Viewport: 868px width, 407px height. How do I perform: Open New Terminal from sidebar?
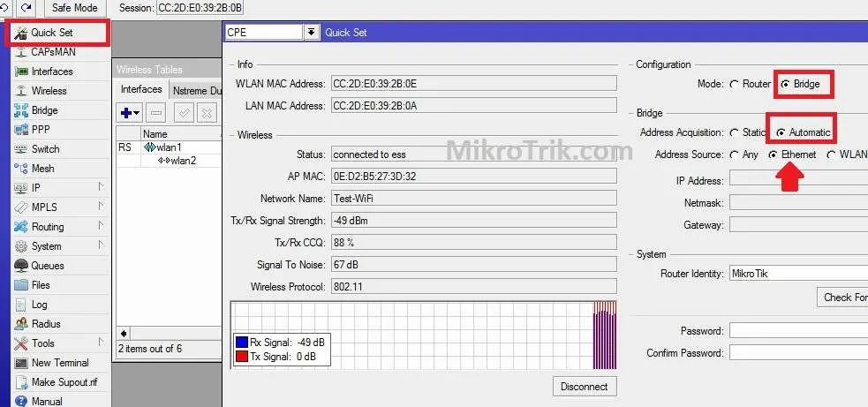click(59, 363)
